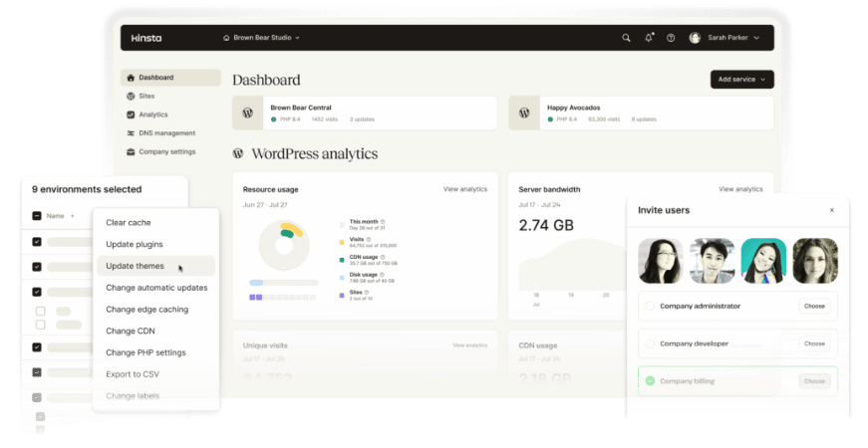Click the yellow Visits legend swatch

[x=342, y=242]
